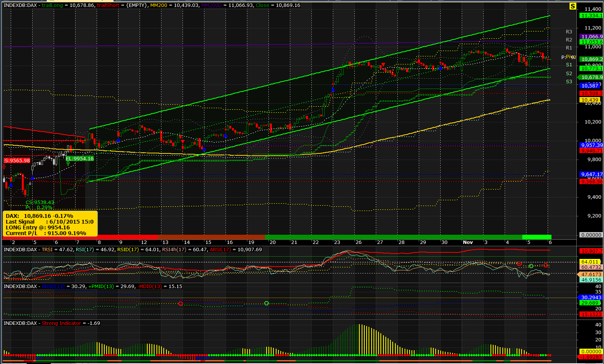The width and height of the screenshot is (604, 364).
Task: Click the CS:9538.43 text on chart
Action: click(x=40, y=202)
